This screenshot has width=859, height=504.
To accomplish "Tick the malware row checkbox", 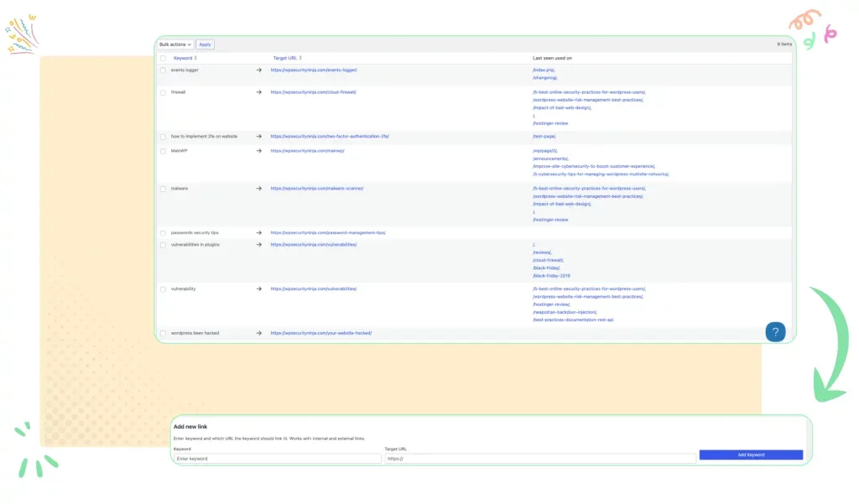I will pyautogui.click(x=163, y=189).
